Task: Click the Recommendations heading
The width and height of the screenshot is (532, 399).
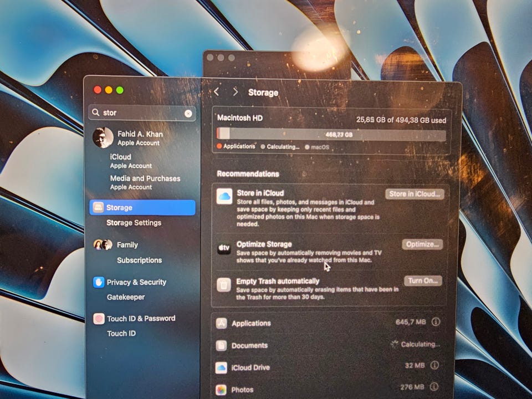Action: 248,173
